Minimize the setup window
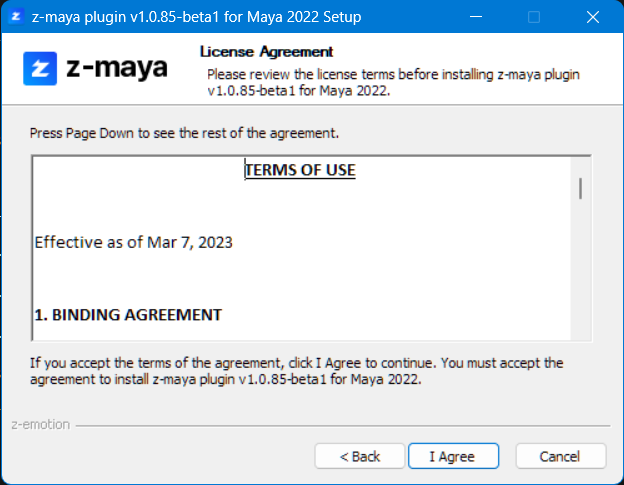This screenshot has width=624, height=485. (x=486, y=17)
